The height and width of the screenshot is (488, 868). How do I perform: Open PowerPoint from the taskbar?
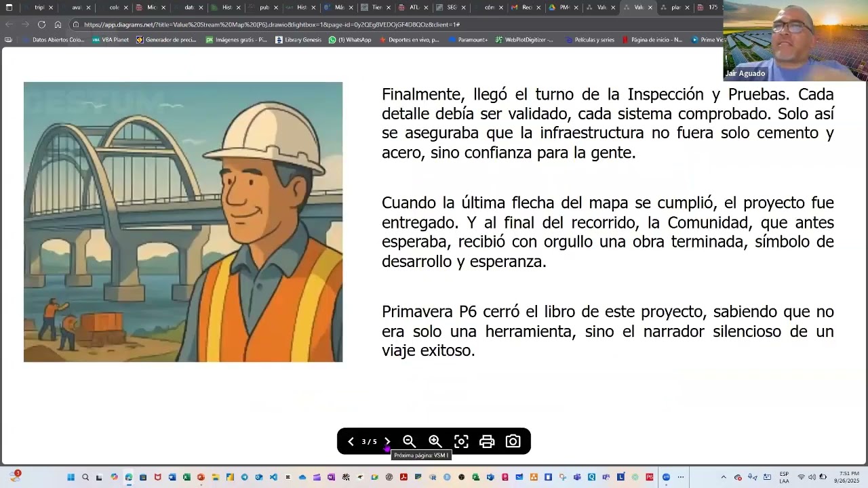coord(201,477)
